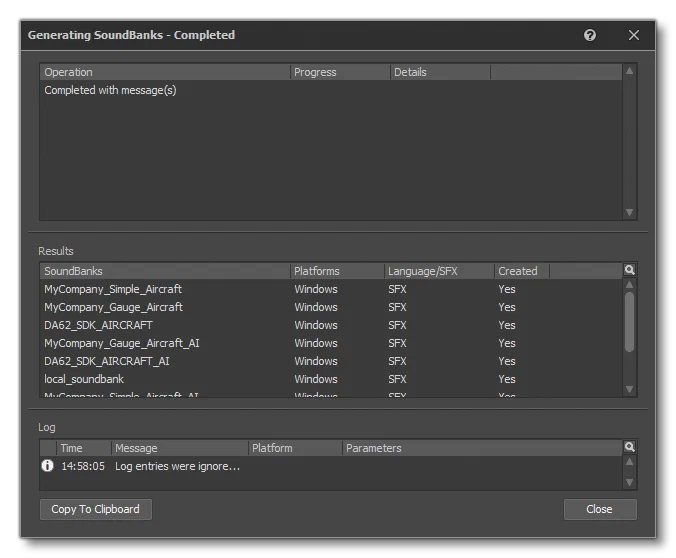Image resolution: width=676 pixels, height=558 pixels.
Task: Click the info icon beside 14:58:05 log entry
Action: pyautogui.click(x=47, y=466)
